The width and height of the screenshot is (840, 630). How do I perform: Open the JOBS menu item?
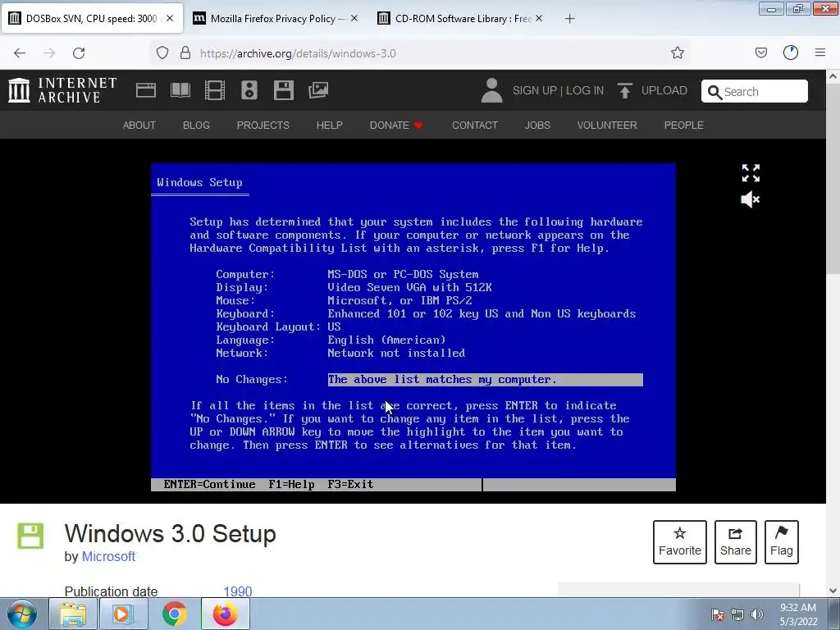pyautogui.click(x=537, y=126)
